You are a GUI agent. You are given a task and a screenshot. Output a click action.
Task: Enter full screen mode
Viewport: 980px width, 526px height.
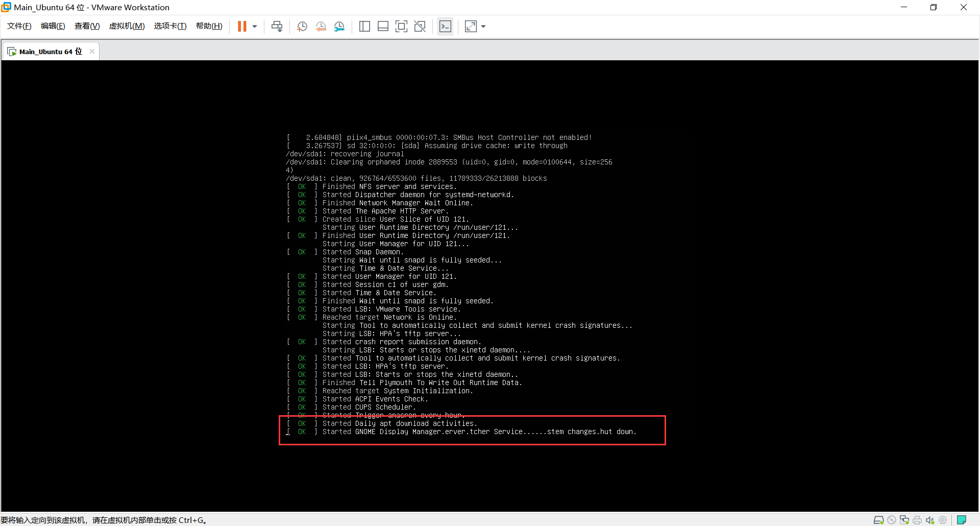point(402,27)
